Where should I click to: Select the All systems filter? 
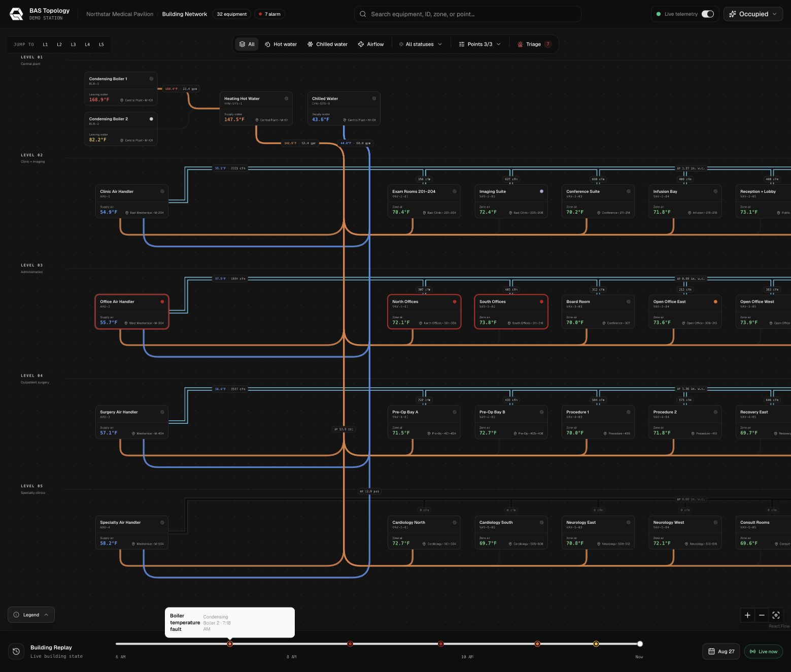(247, 44)
